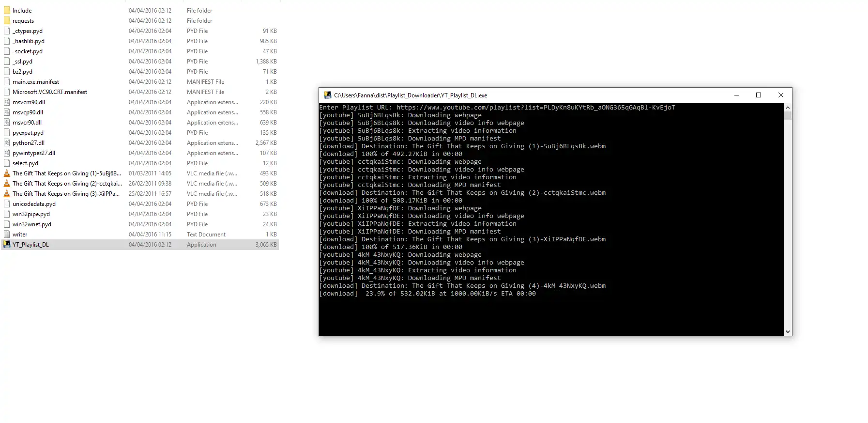Click the win32pipe.pyd file icon

pos(7,214)
